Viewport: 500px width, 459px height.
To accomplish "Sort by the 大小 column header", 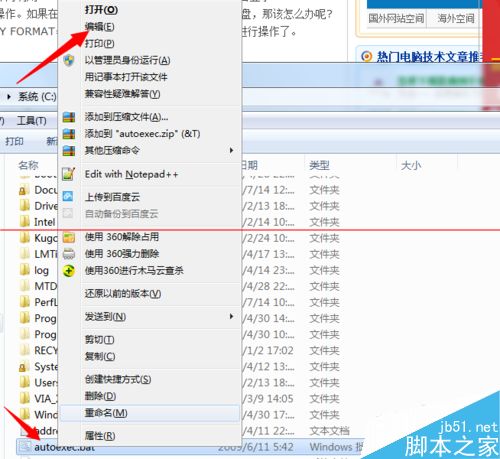I will coord(411,165).
